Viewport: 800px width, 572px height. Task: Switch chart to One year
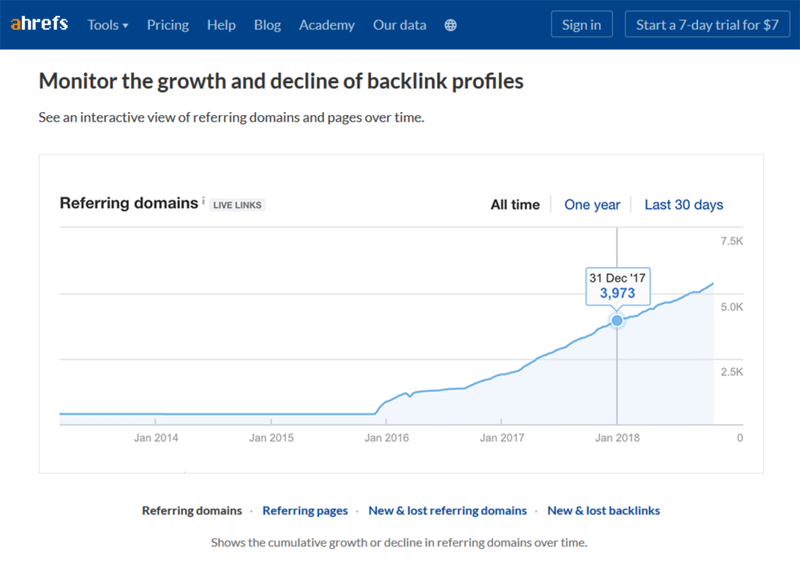point(592,205)
